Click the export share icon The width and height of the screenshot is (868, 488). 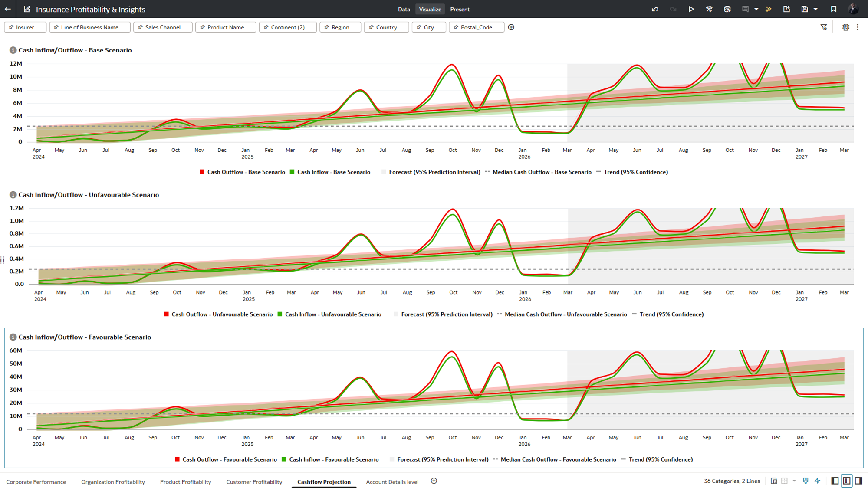coord(786,9)
